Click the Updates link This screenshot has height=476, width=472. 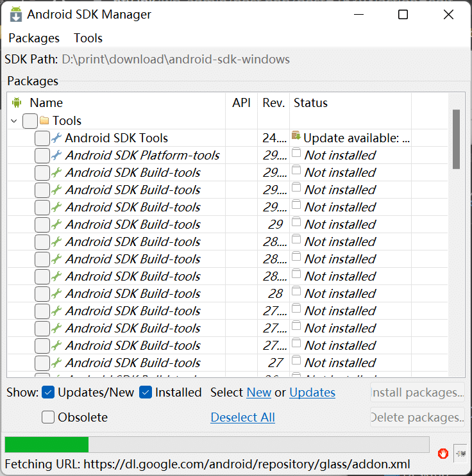312,393
